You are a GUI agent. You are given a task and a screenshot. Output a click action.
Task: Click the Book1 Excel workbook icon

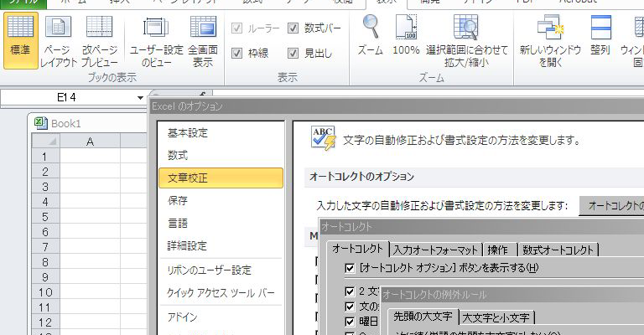(40, 123)
